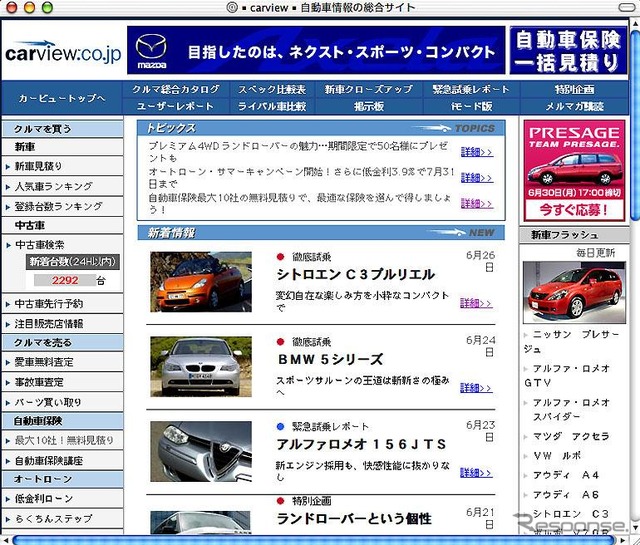Open メルマガ購読 nav item
This screenshot has height=545, width=640.
click(x=574, y=106)
